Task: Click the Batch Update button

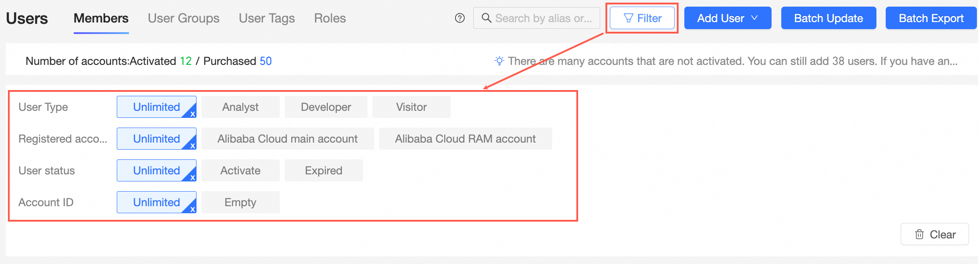Action: tap(828, 18)
